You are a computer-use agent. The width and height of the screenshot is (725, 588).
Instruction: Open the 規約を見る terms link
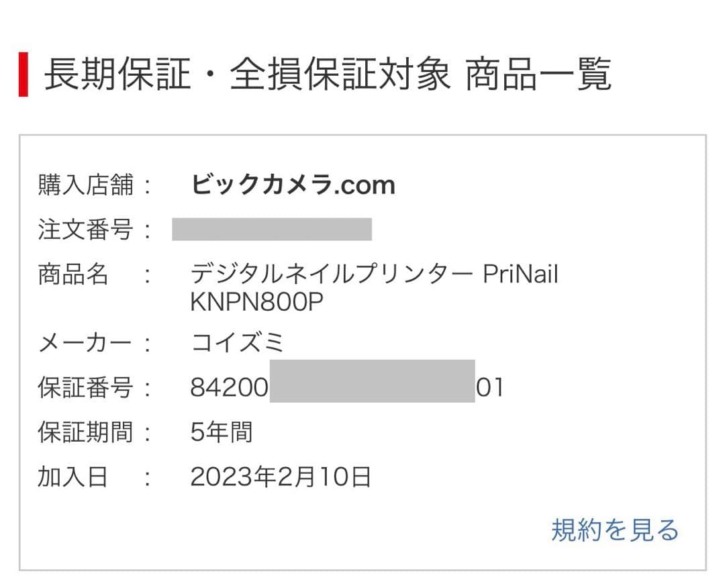(x=615, y=531)
